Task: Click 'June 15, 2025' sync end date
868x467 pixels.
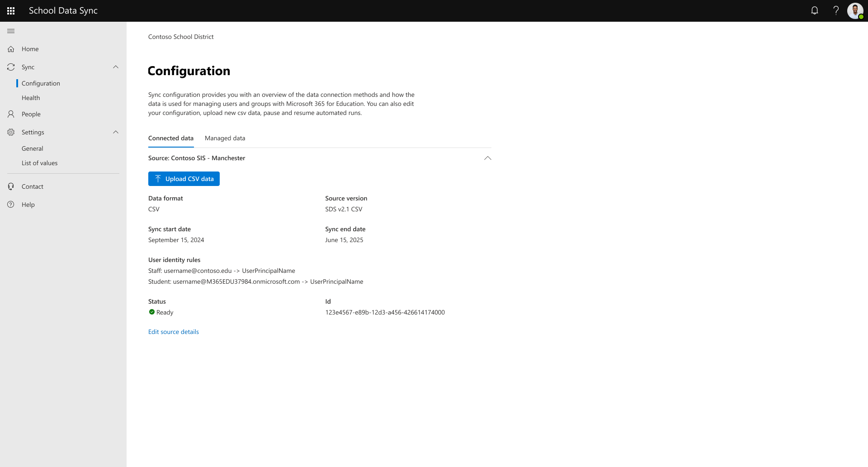Action: (344, 240)
